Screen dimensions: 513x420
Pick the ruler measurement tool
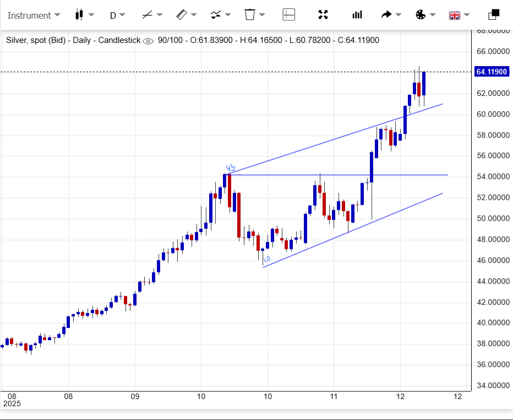[182, 15]
